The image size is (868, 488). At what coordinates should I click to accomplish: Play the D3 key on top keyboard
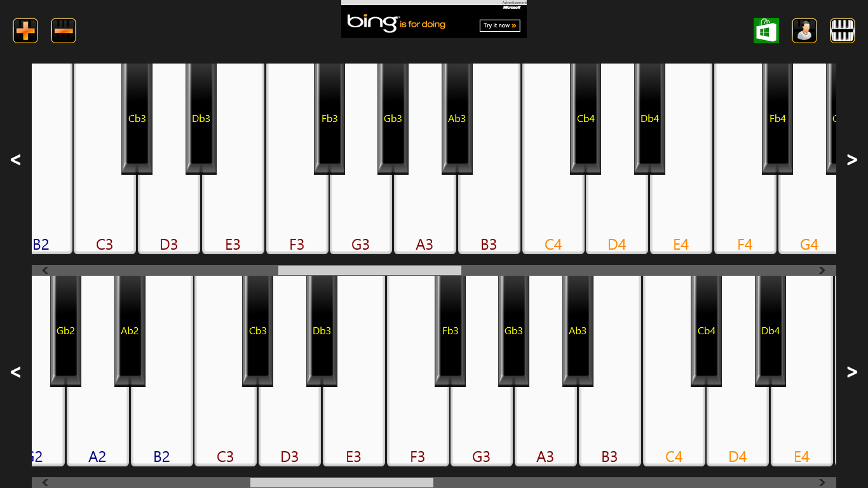coord(169,216)
